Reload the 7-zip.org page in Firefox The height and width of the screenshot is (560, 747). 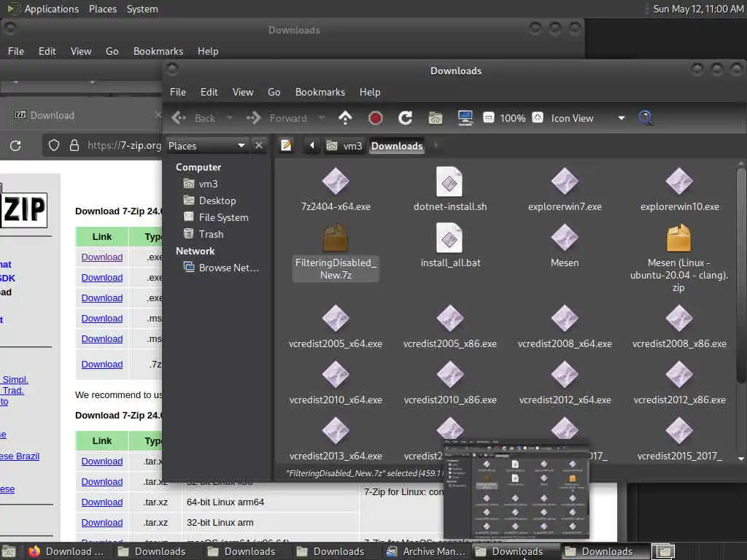coord(15,145)
